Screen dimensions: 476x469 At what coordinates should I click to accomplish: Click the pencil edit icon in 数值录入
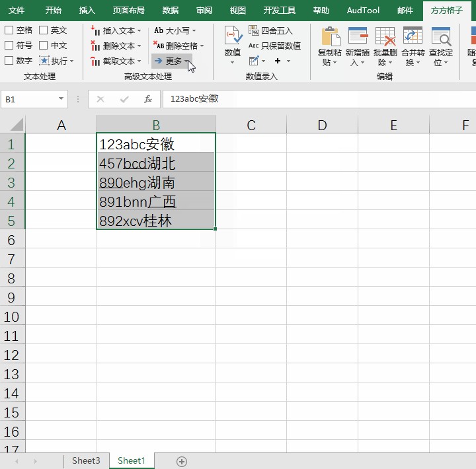(x=254, y=61)
